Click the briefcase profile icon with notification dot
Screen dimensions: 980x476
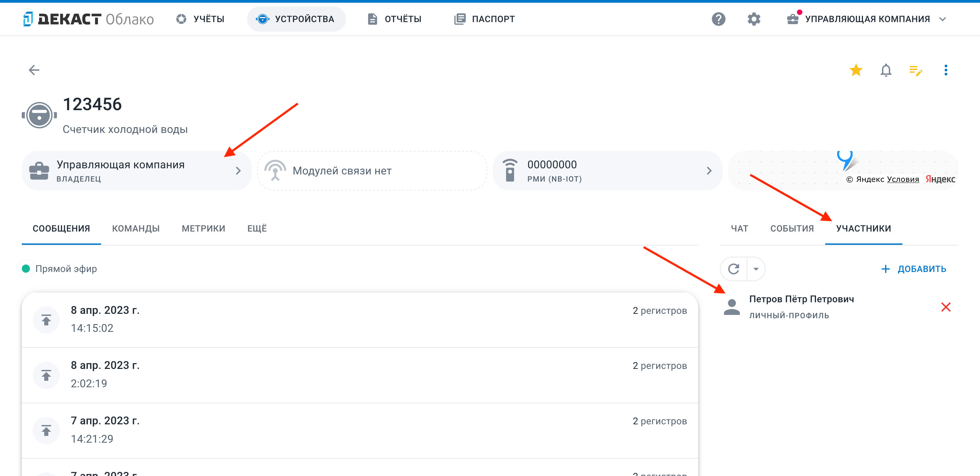point(793,19)
